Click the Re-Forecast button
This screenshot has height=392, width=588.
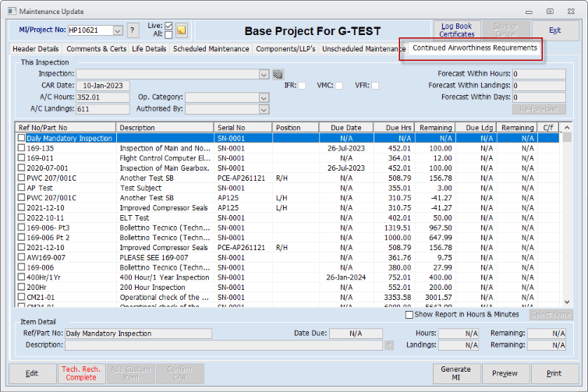coord(539,109)
